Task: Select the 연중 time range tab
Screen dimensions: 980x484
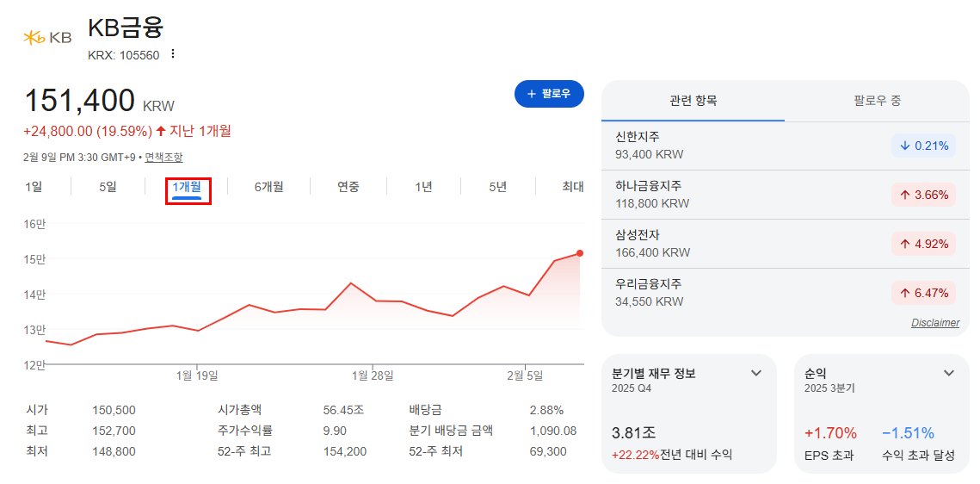Action: click(348, 186)
